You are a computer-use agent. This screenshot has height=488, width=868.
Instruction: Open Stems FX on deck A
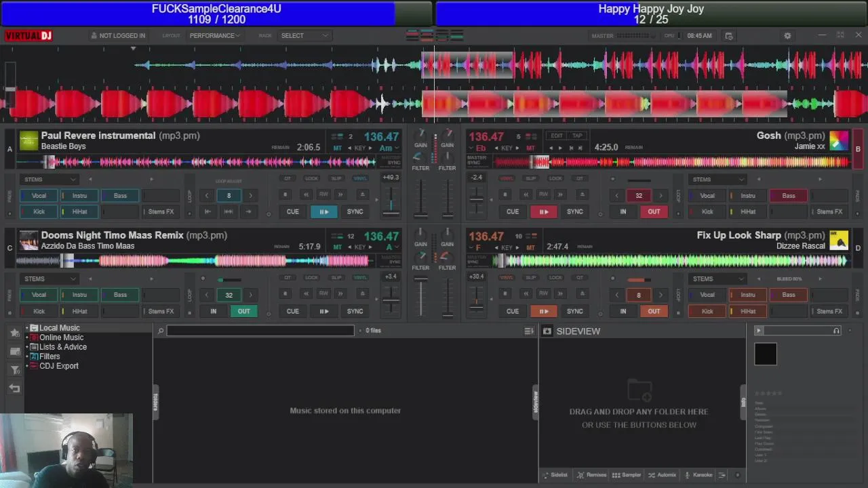pyautogui.click(x=161, y=211)
